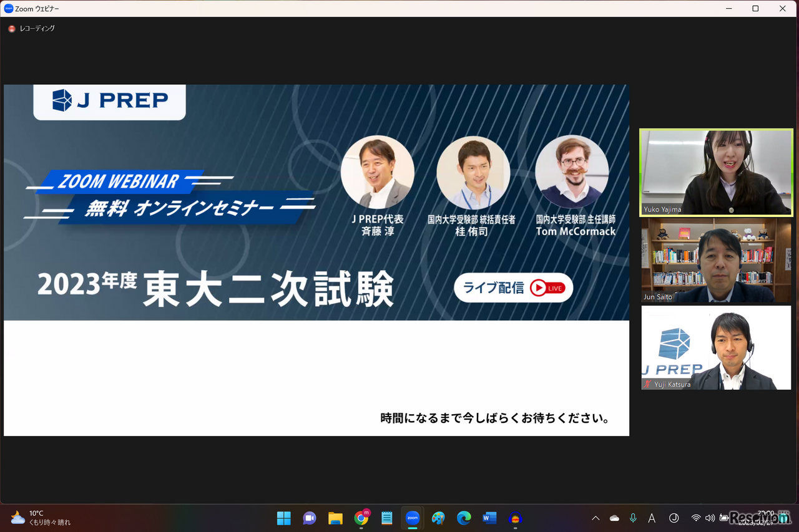Image resolution: width=799 pixels, height=532 pixels.
Task: Expand hidden icons with the tray chevron
Action: point(596,518)
